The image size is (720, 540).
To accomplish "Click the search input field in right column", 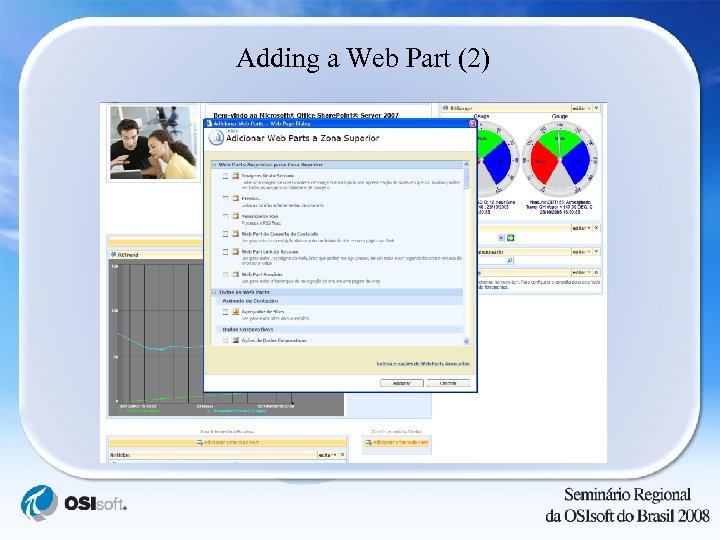I will (x=491, y=260).
